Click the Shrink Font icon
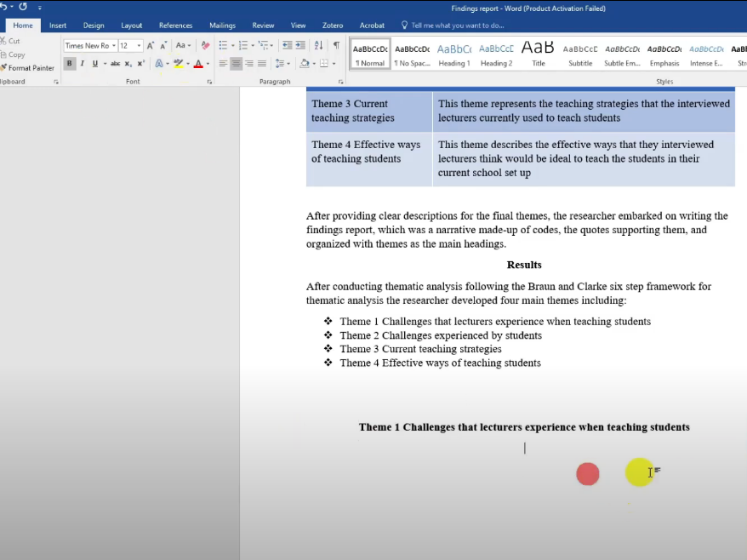 163,46
